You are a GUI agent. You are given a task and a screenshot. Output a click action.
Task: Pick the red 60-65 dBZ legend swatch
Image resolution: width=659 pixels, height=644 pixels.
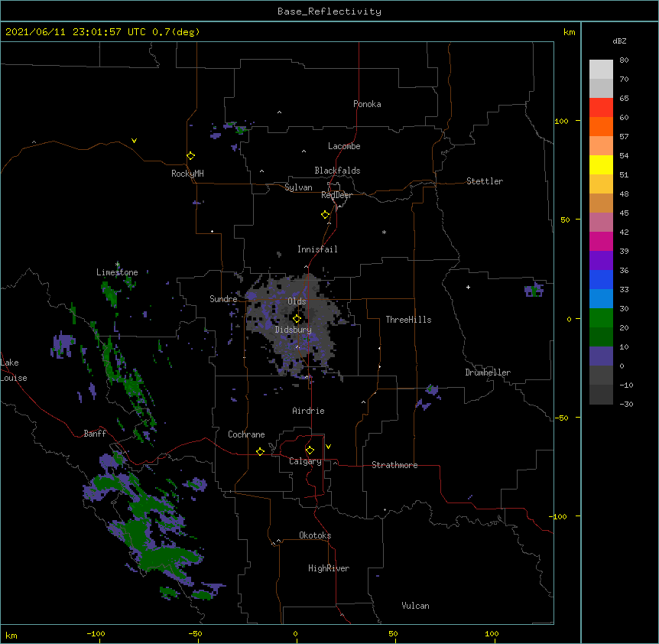tap(601, 108)
